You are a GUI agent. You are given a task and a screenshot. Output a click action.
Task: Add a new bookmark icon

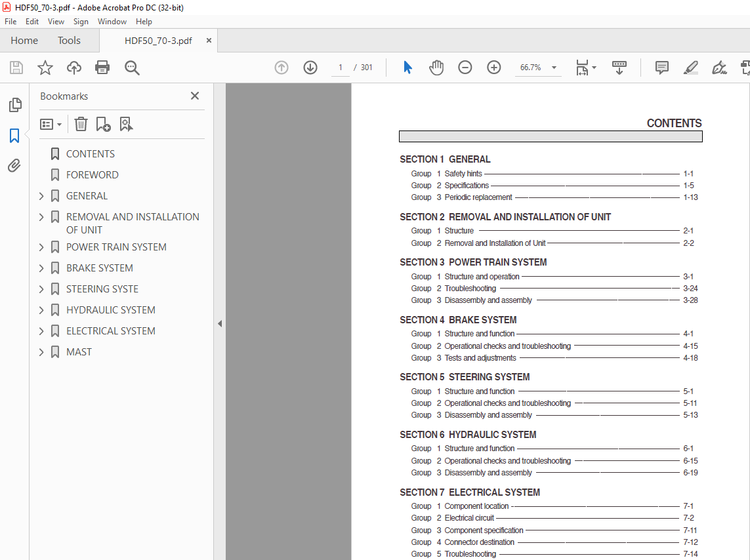point(103,124)
